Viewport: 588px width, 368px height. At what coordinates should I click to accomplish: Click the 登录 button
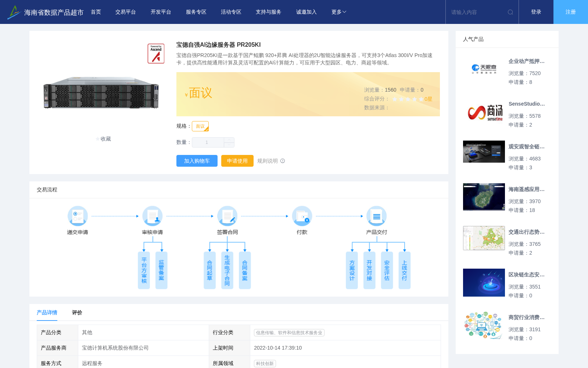(536, 12)
